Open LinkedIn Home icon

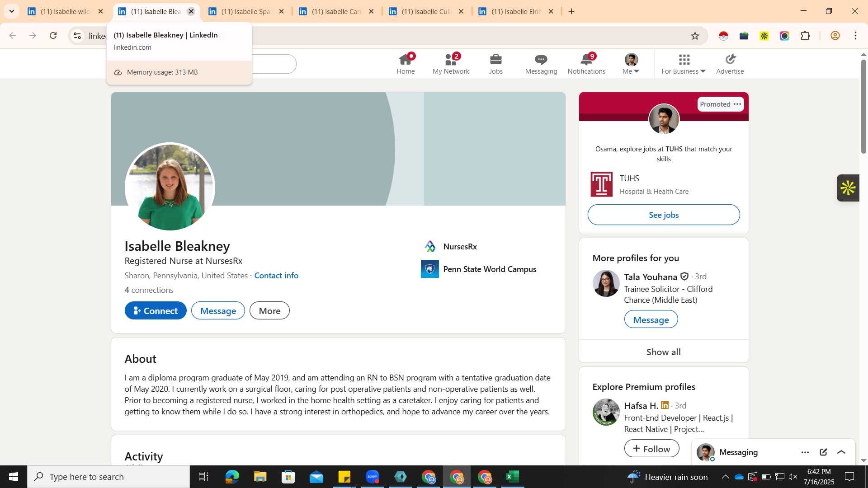tap(406, 64)
